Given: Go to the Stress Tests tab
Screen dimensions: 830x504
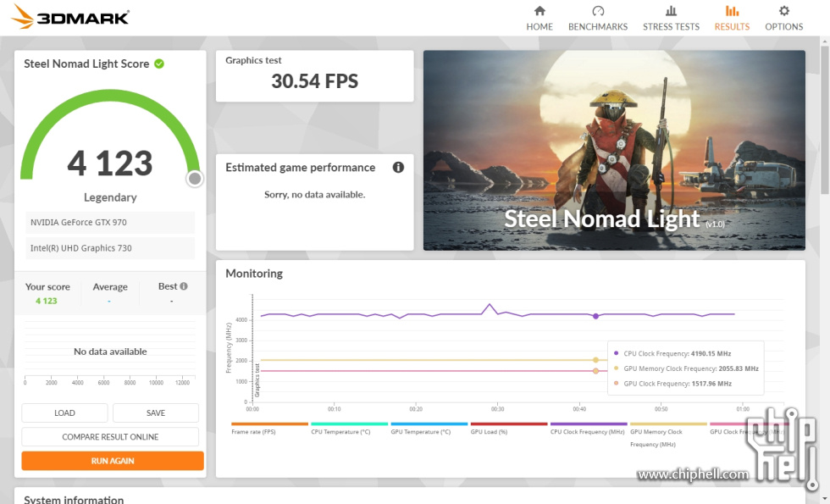Looking at the screenshot, I should point(671,18).
